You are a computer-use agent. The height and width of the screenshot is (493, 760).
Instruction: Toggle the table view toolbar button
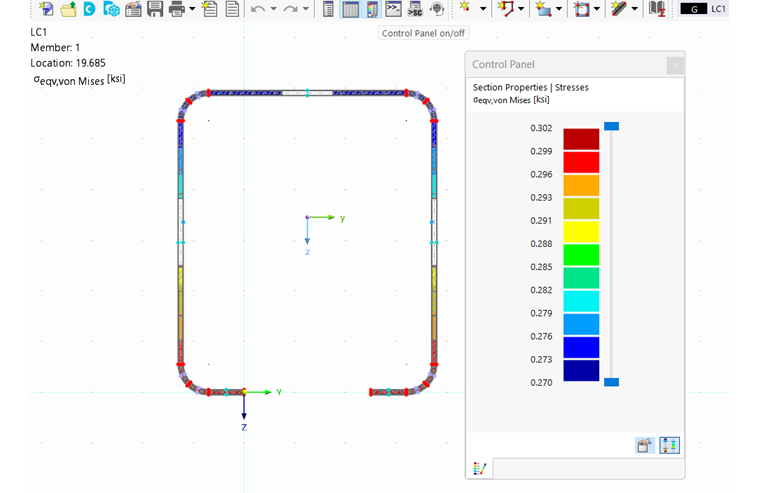tap(350, 9)
